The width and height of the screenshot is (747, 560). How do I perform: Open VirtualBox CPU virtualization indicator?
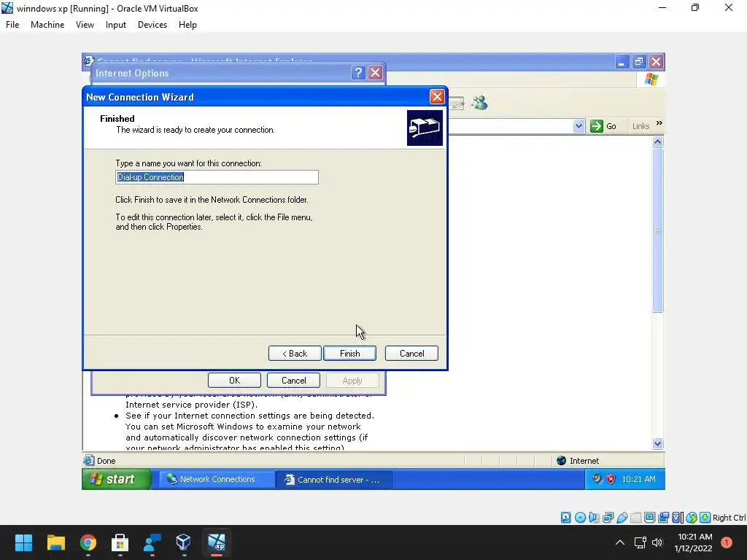pos(677,518)
